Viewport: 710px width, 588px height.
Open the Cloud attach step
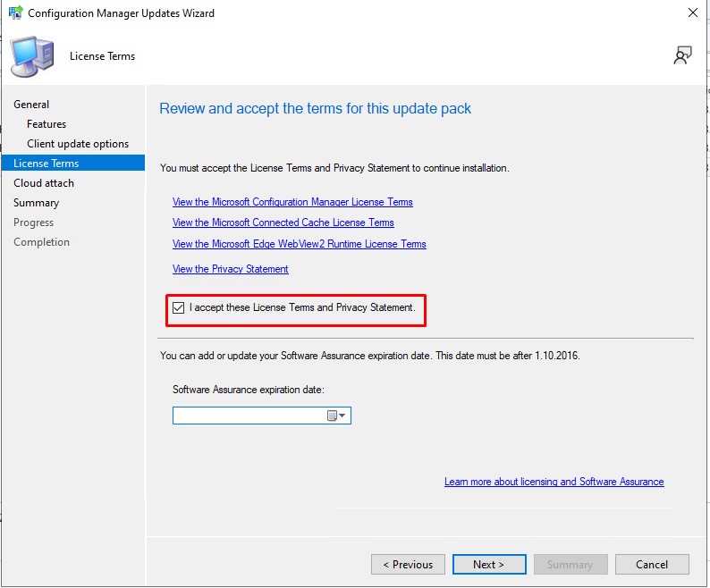pyautogui.click(x=44, y=183)
